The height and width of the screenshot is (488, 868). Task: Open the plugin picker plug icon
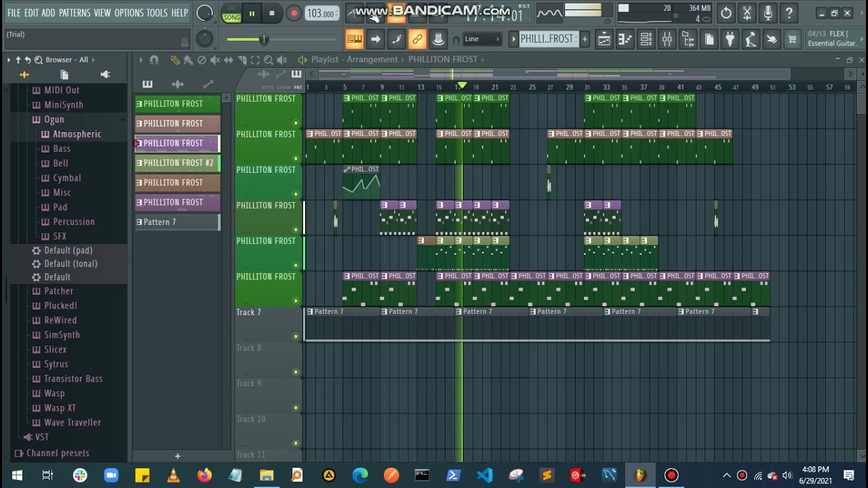pyautogui.click(x=730, y=39)
